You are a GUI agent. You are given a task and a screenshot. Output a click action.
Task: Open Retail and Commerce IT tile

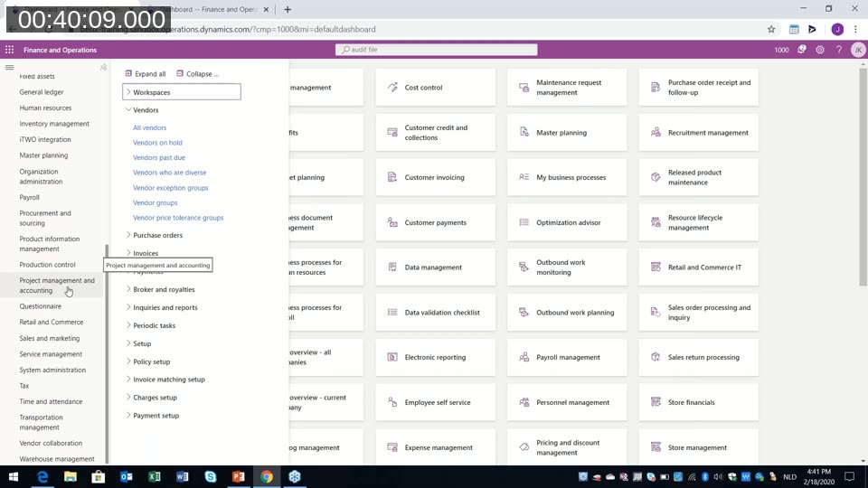[699, 267]
